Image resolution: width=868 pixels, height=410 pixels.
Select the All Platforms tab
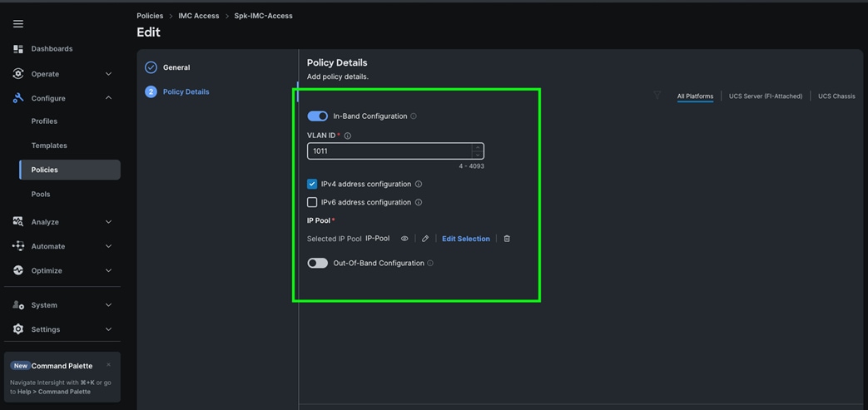[695, 96]
